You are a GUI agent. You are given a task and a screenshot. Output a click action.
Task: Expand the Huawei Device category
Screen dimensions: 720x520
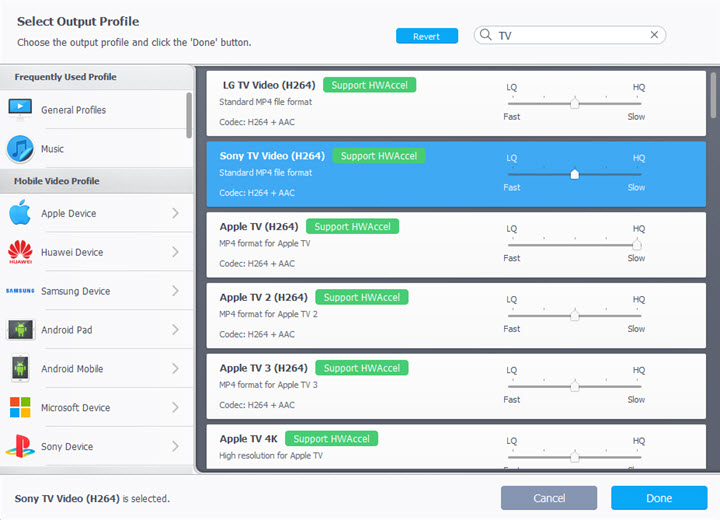175,252
